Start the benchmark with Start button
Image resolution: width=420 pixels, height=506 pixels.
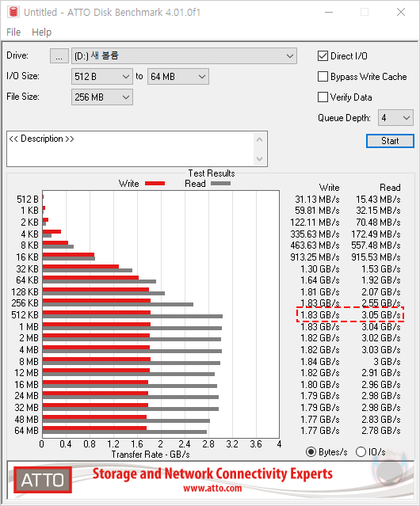point(390,141)
